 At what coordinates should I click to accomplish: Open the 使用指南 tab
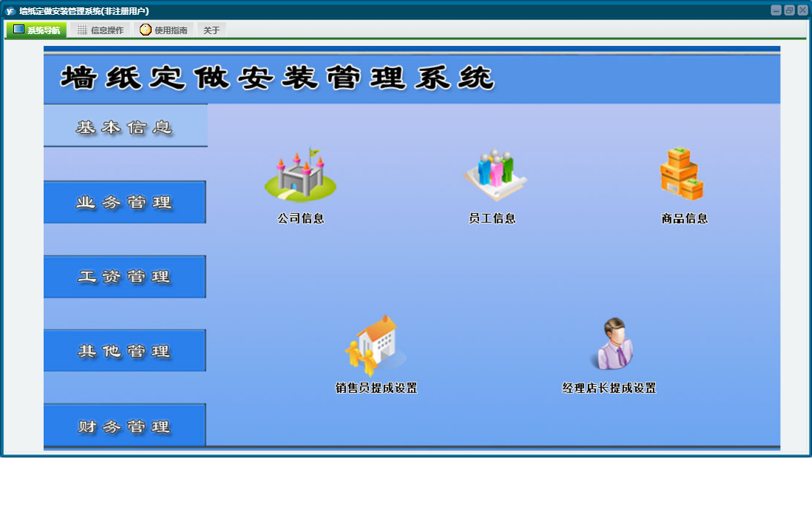[163, 30]
